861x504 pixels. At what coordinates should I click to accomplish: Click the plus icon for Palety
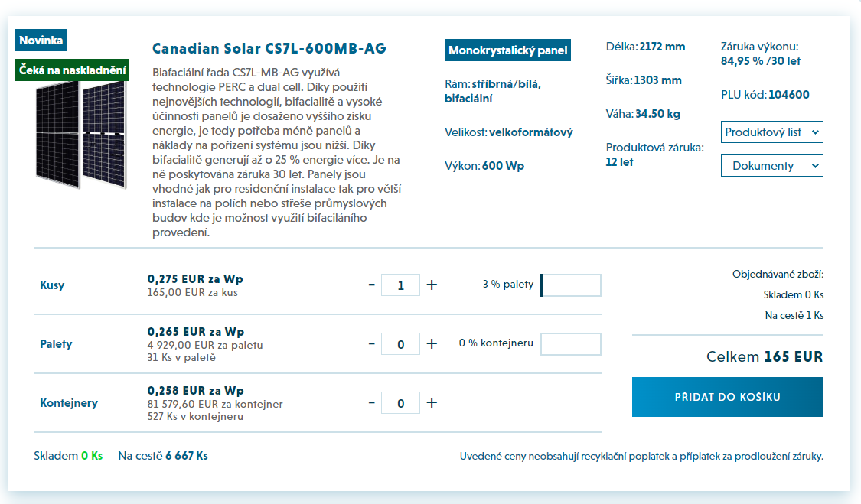pyautogui.click(x=432, y=343)
